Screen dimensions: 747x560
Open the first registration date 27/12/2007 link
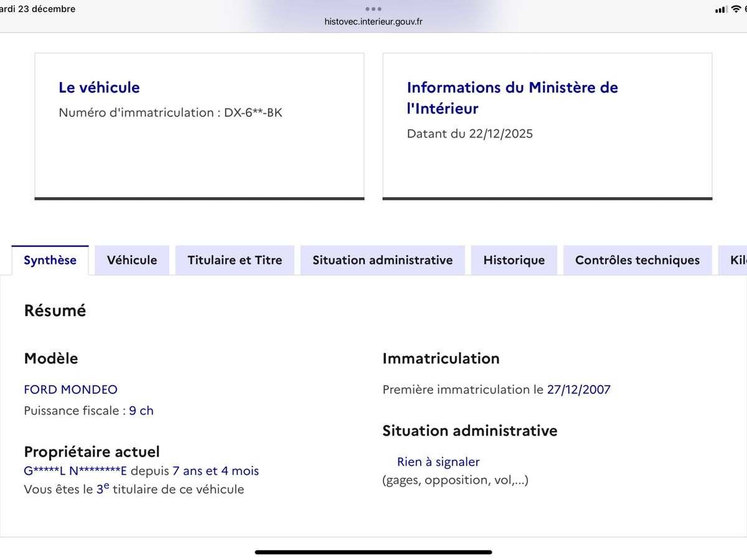(x=578, y=390)
